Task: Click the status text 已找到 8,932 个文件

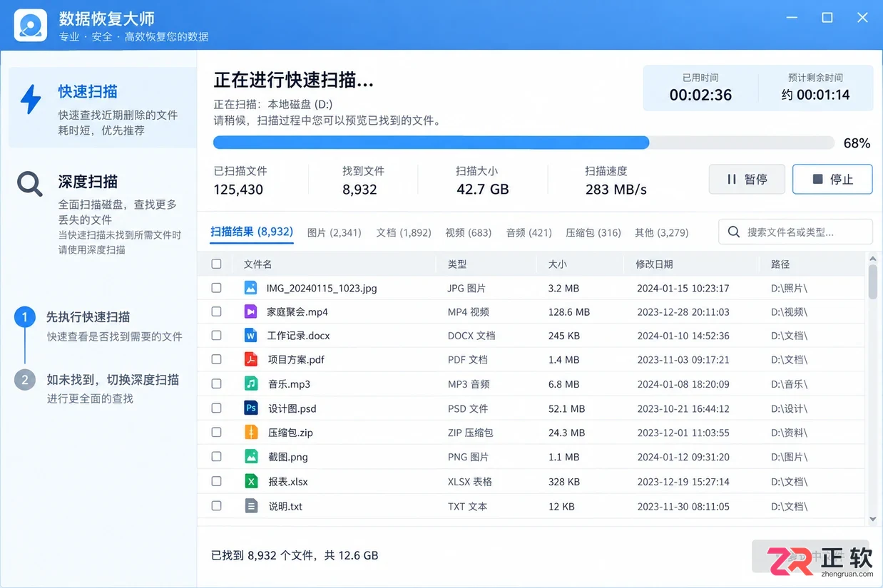Action: tap(263, 555)
